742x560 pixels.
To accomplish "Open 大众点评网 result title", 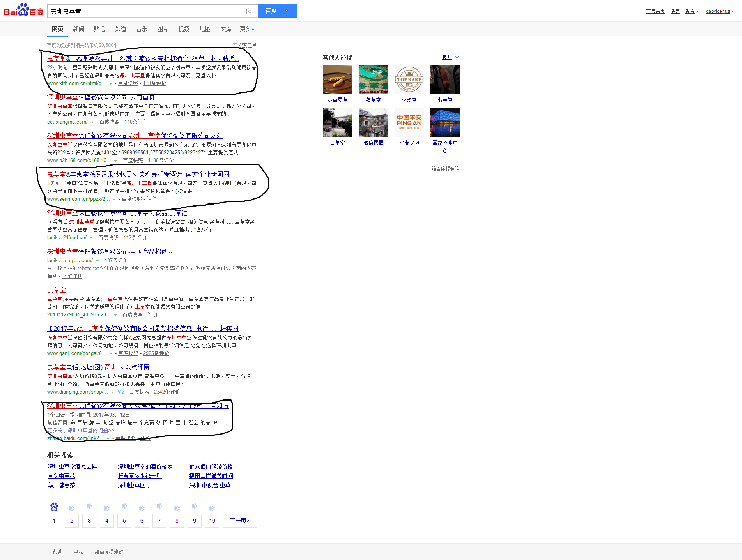I will pos(99,367).
